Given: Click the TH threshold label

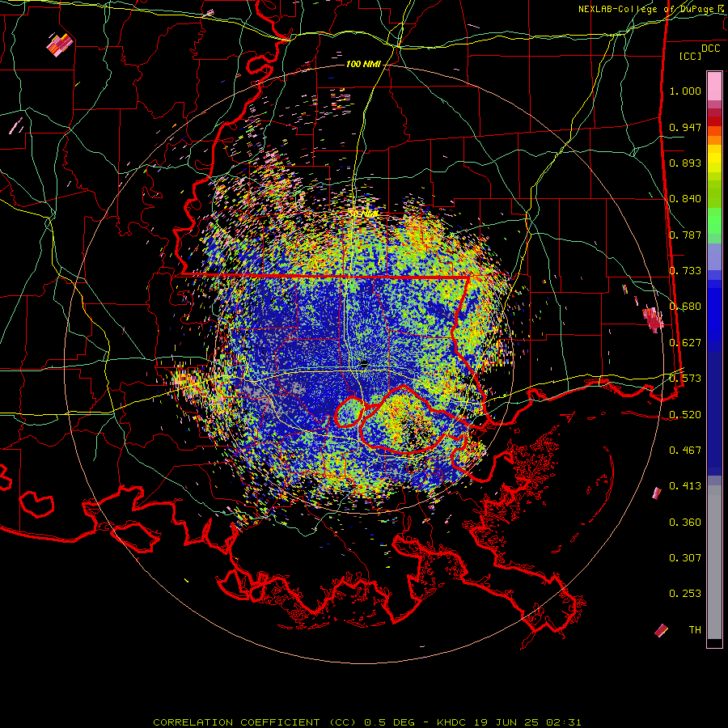Looking at the screenshot, I should [695, 629].
